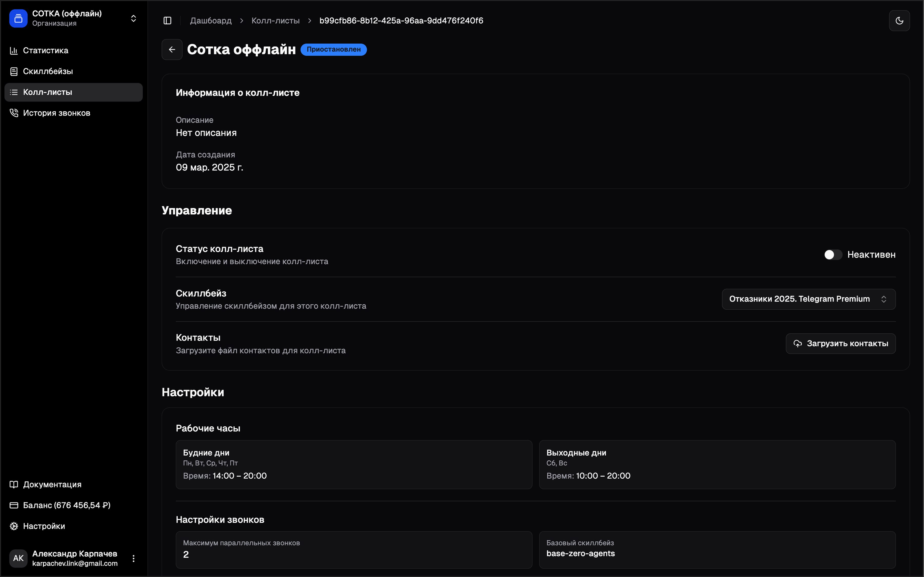This screenshot has height=577, width=924.
Task: Open Скиллбейзы in the sidebar
Action: 48,71
